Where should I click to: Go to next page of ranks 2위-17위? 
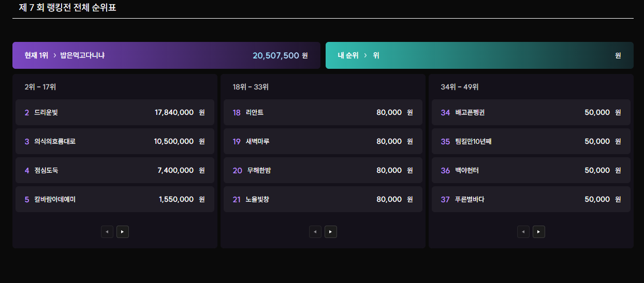(x=123, y=232)
